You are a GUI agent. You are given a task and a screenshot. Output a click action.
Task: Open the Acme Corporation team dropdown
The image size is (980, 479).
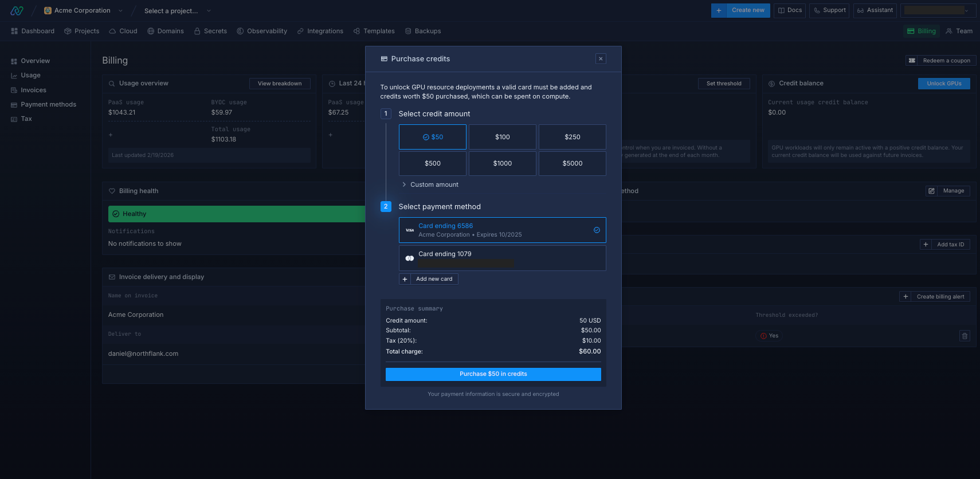coord(83,10)
